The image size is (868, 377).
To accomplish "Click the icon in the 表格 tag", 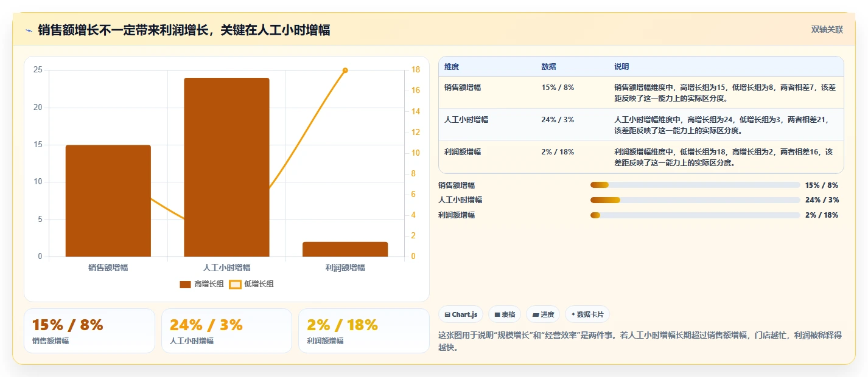I will (x=497, y=315).
